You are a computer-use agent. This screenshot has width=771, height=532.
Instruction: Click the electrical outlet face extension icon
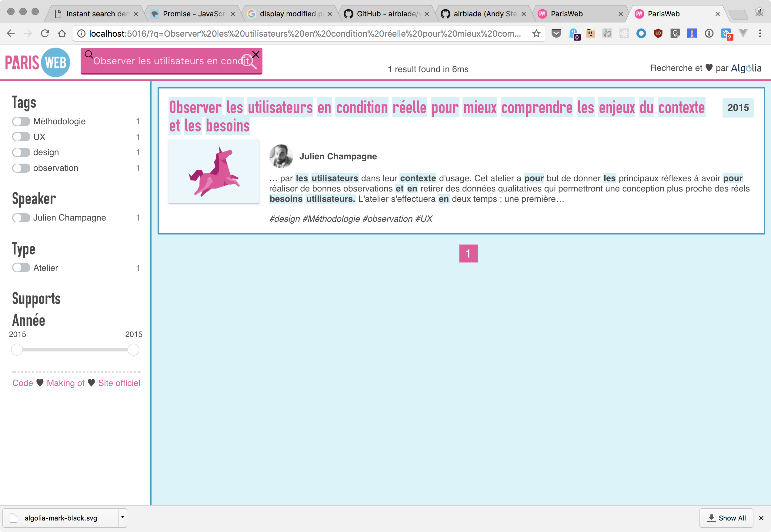(x=590, y=33)
